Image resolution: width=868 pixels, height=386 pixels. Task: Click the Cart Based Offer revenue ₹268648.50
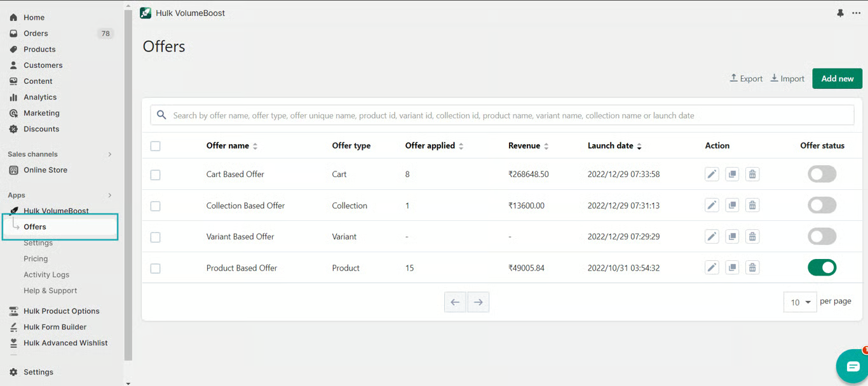pyautogui.click(x=529, y=174)
